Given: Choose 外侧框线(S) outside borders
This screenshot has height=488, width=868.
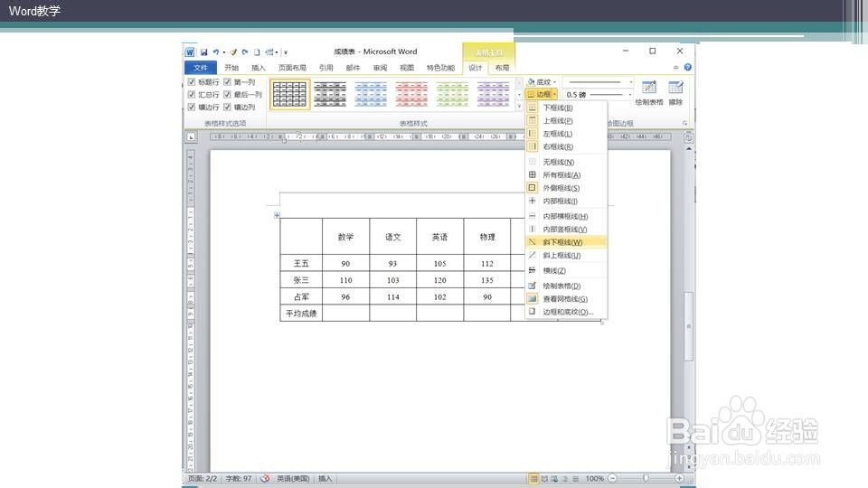Looking at the screenshot, I should point(566,188).
